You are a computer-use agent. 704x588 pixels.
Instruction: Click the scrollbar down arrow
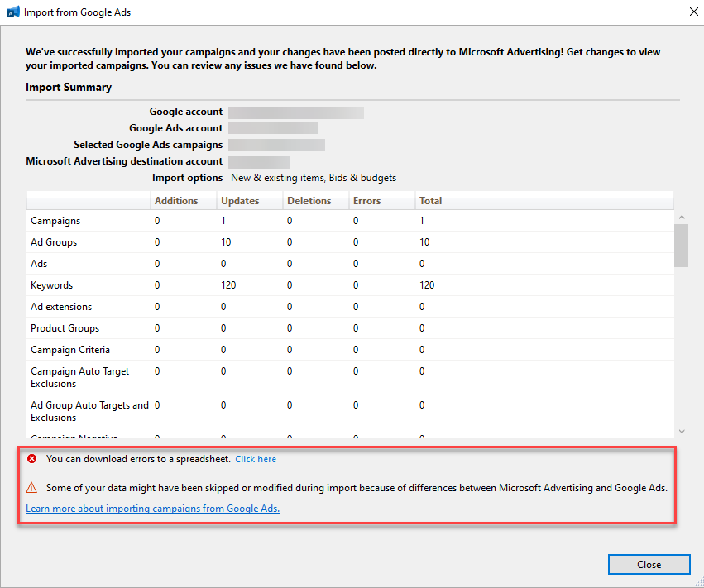click(x=682, y=432)
